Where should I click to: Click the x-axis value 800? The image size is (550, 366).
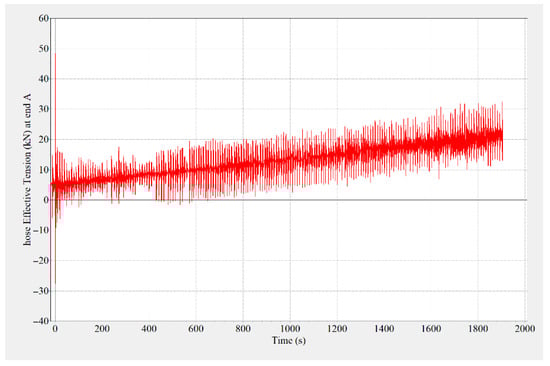[x=243, y=328]
